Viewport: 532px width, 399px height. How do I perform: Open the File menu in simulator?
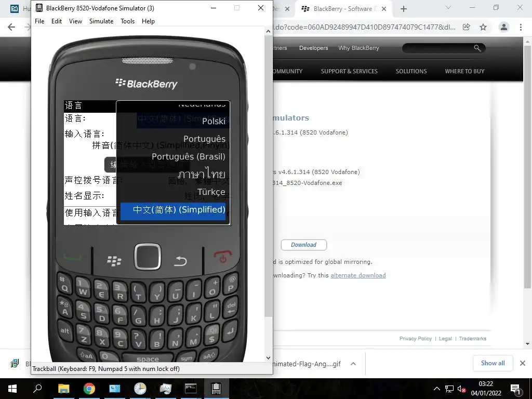pyautogui.click(x=39, y=21)
